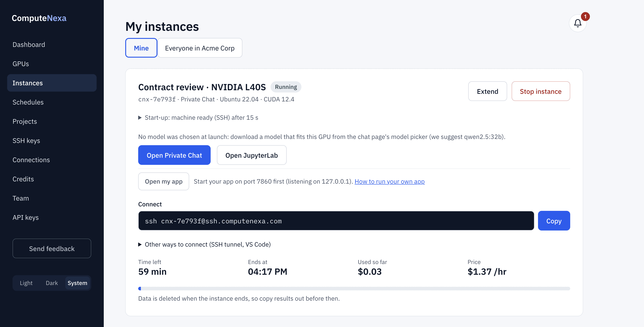This screenshot has width=644, height=327.
Task: Click the ComputeNexa logo
Action: click(x=39, y=18)
